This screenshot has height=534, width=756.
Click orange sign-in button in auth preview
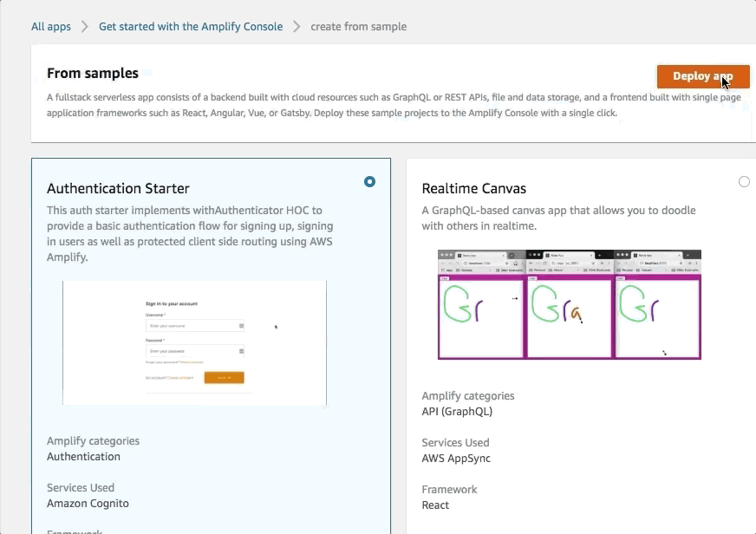(x=224, y=378)
